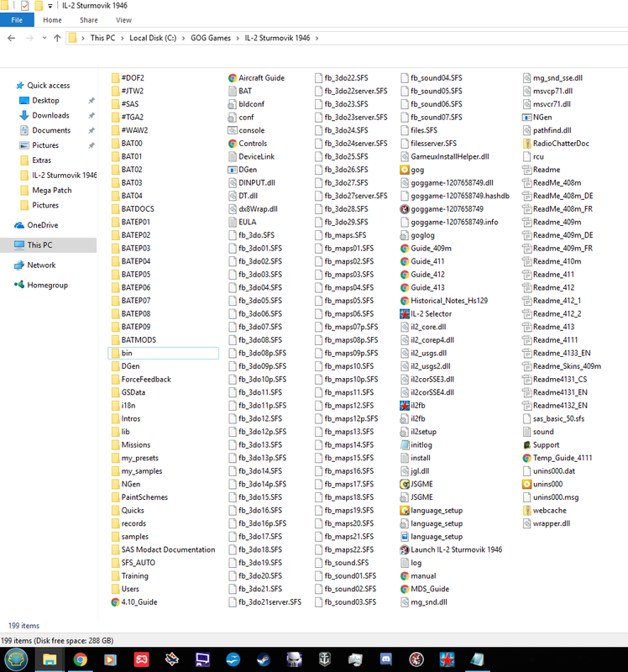Select the #DOF2 folder

pyautogui.click(x=128, y=78)
